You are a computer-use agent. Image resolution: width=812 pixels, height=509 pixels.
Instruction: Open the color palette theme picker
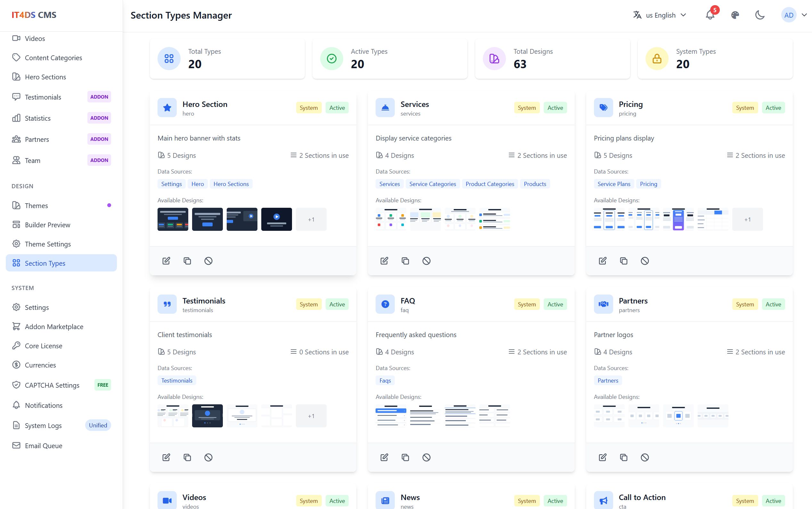pos(735,15)
